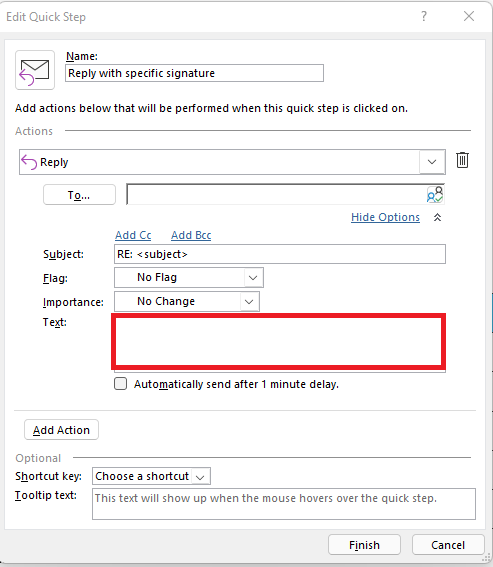Click the Add Bcc link
Viewport: 493px width, 567px height.
click(191, 235)
